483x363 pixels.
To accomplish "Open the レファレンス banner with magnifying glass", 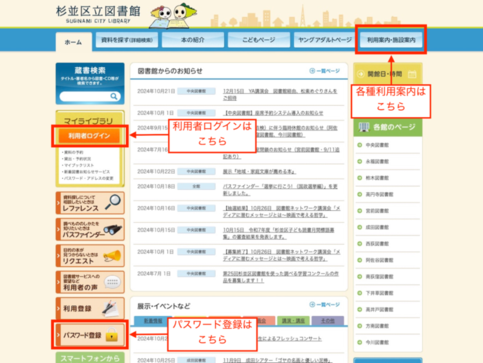I will [90, 203].
